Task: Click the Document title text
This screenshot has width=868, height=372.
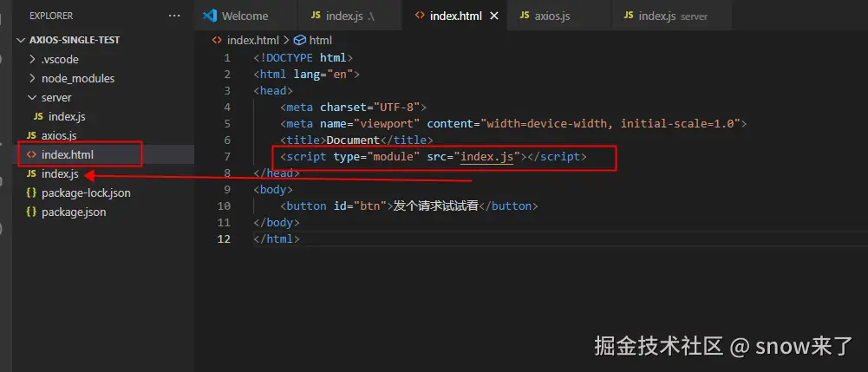Action: click(353, 140)
